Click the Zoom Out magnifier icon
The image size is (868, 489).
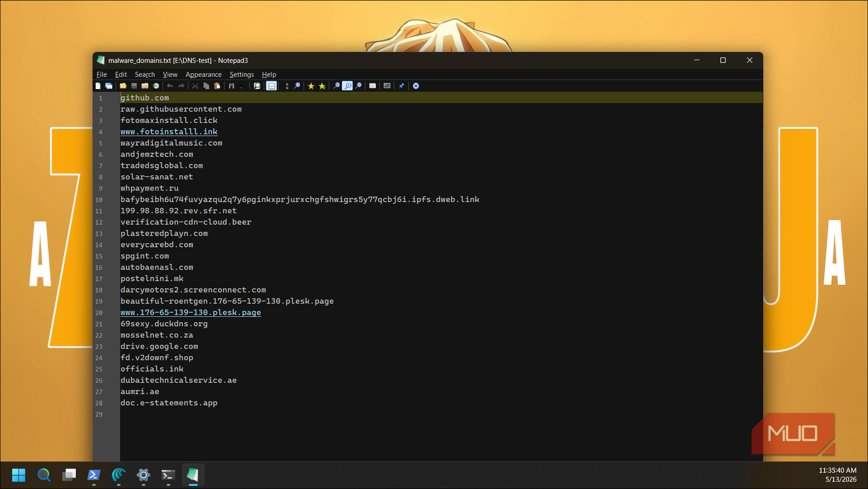(359, 86)
